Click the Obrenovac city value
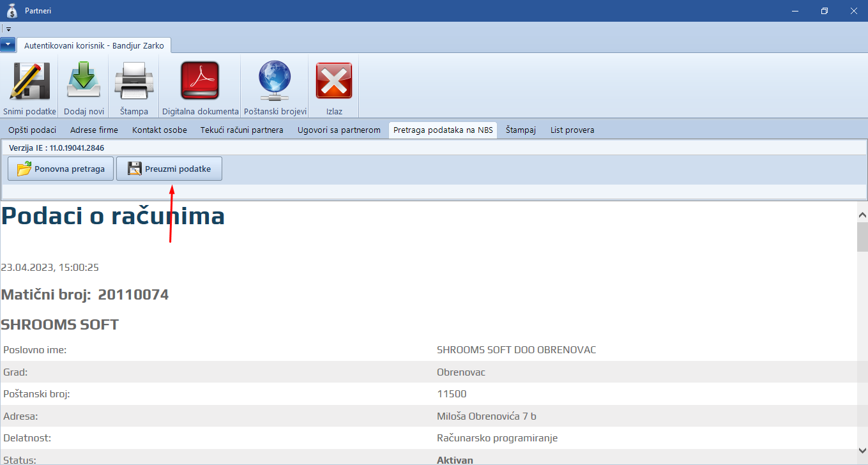The image size is (868, 465). pyautogui.click(x=461, y=372)
